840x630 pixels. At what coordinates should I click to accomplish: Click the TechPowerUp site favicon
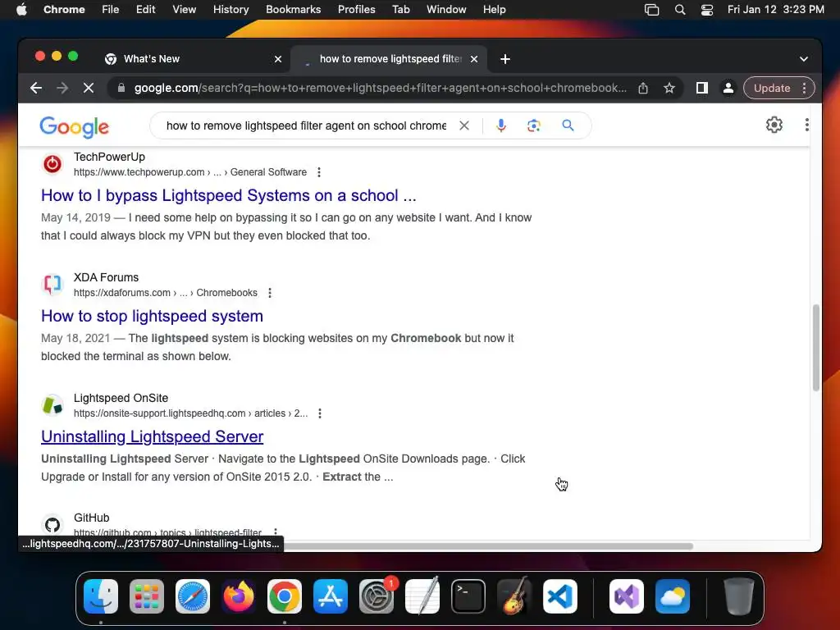click(x=52, y=164)
